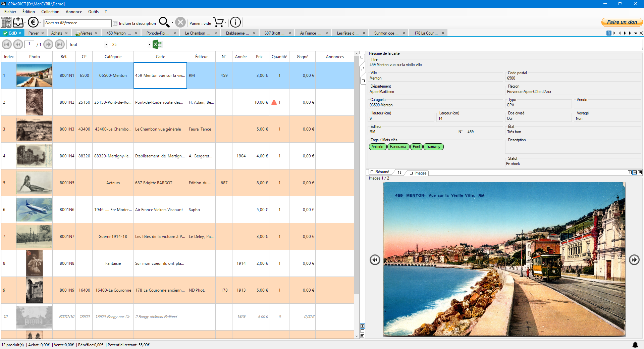Export the list with the Excel icon
Screen dimensions: 644x349
coord(157,44)
